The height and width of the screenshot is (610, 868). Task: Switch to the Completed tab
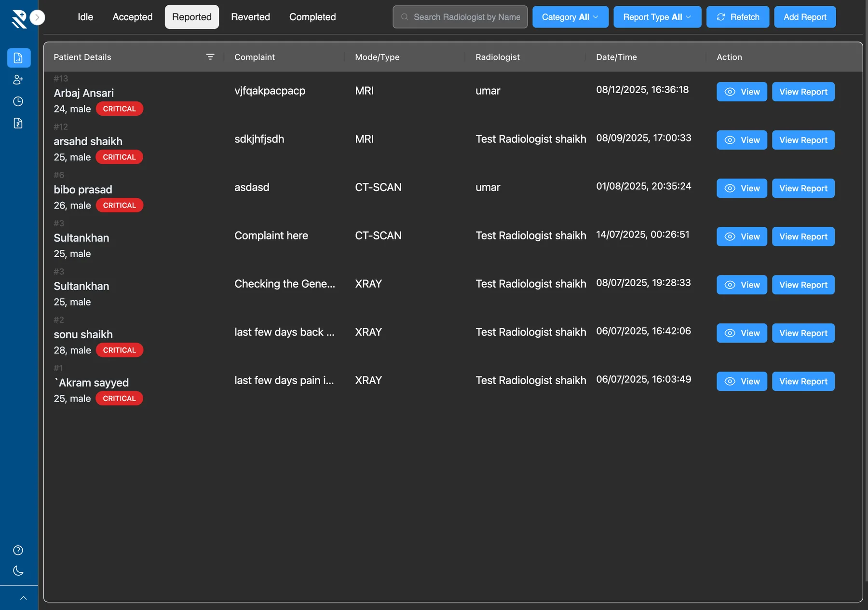(x=312, y=17)
